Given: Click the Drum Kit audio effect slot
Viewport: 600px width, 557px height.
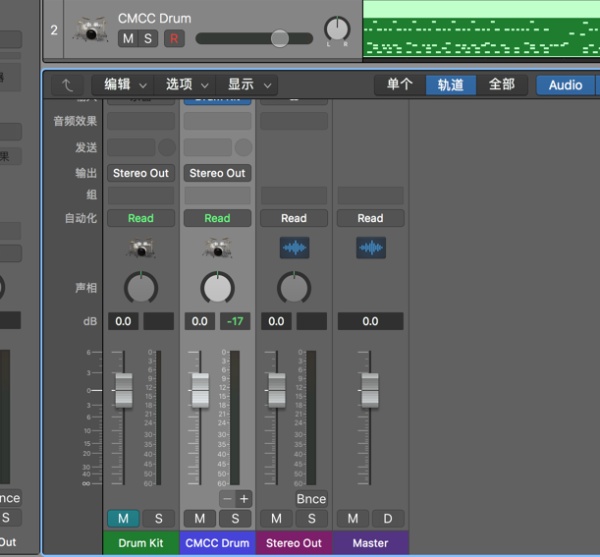Looking at the screenshot, I should click(141, 121).
